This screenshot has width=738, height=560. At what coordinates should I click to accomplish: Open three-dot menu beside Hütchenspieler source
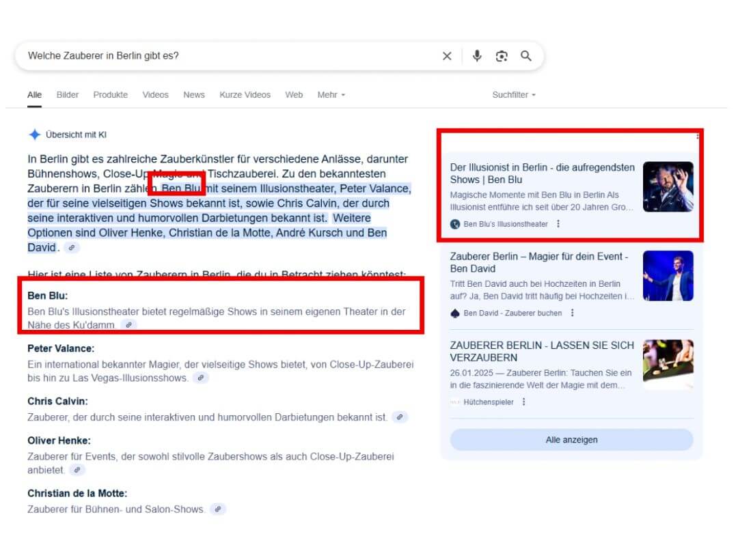click(524, 402)
